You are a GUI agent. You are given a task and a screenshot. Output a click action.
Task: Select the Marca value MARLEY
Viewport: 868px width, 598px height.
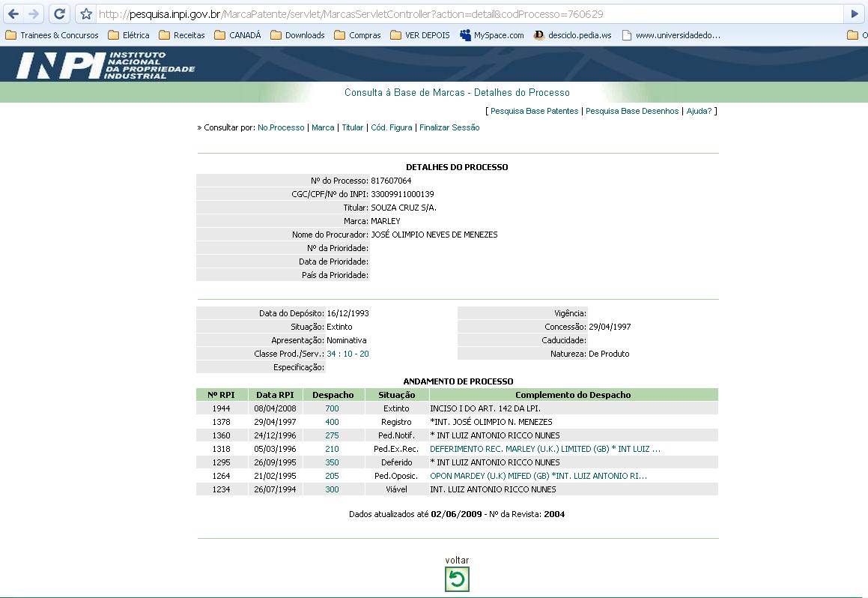385,221
